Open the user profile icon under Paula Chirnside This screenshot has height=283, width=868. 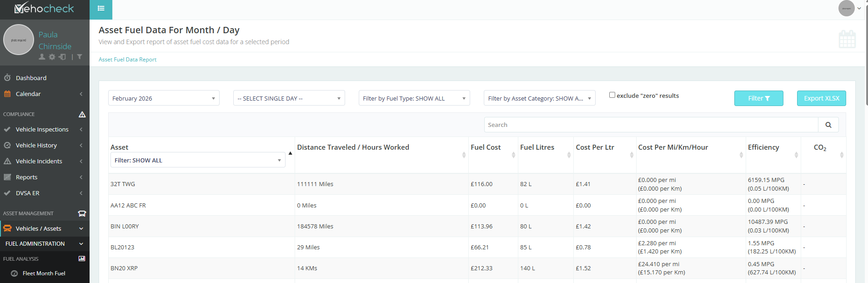(42, 57)
